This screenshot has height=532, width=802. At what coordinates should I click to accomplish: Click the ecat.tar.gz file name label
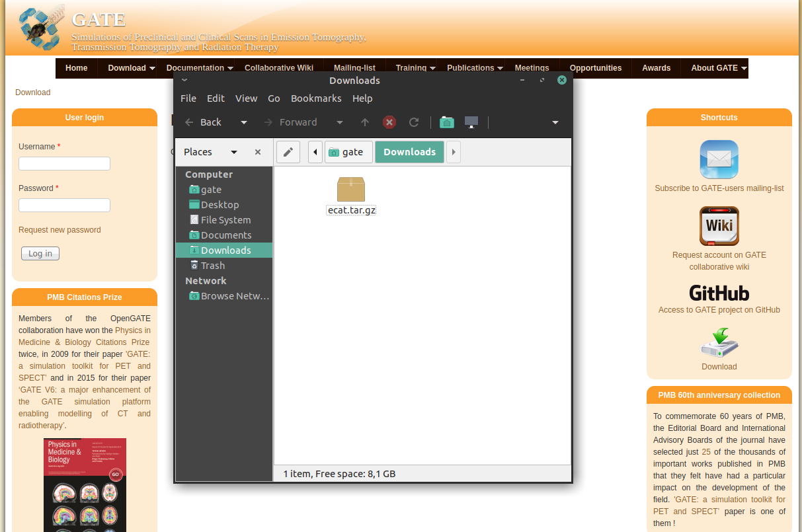click(x=351, y=211)
